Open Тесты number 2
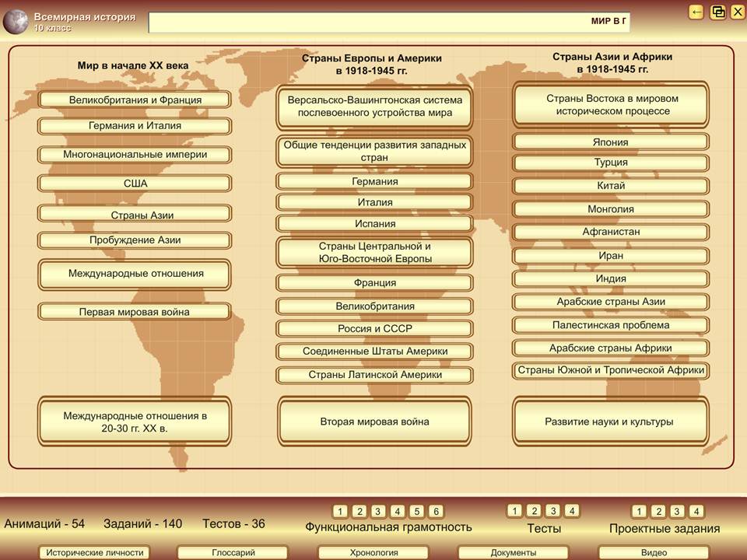747x560 pixels. (534, 511)
